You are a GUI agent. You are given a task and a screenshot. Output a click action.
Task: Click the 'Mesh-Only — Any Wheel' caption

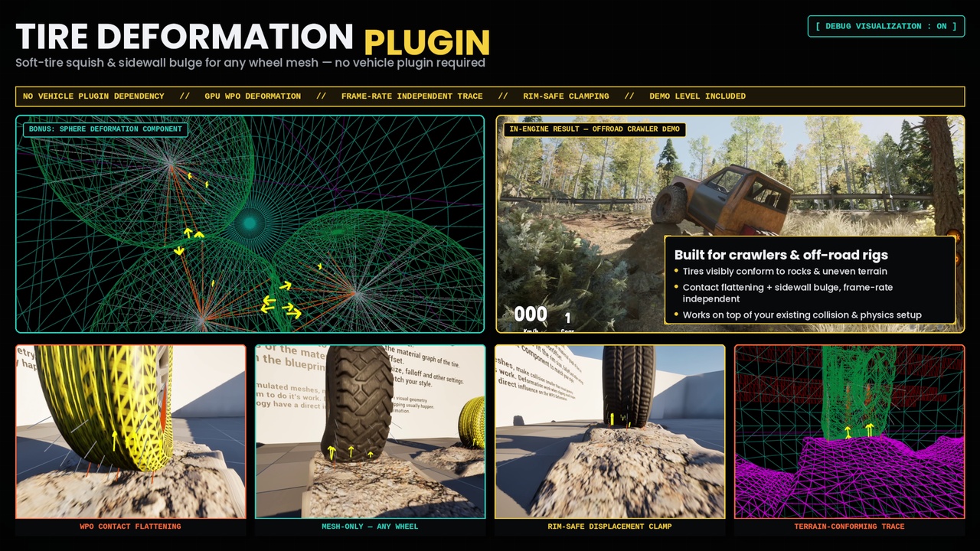point(371,527)
